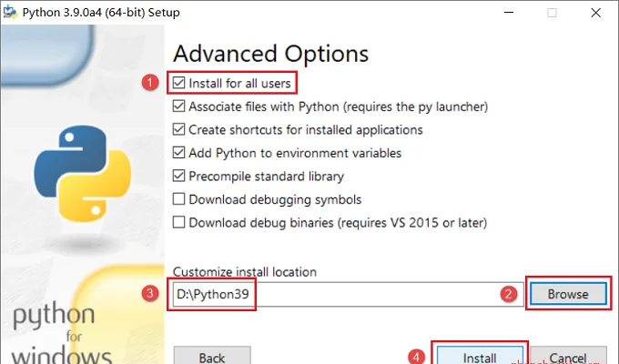619x364 pixels.
Task: Enable Download debug binaries option
Action: click(178, 222)
